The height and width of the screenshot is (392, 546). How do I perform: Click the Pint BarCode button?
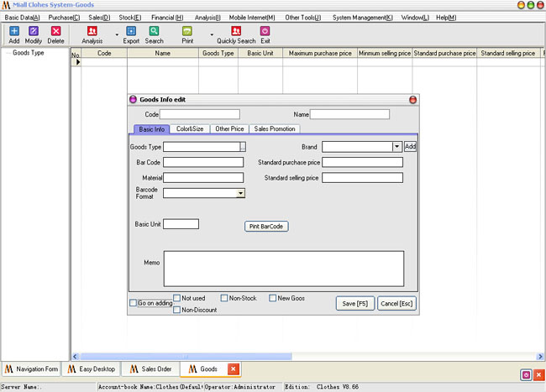click(266, 227)
